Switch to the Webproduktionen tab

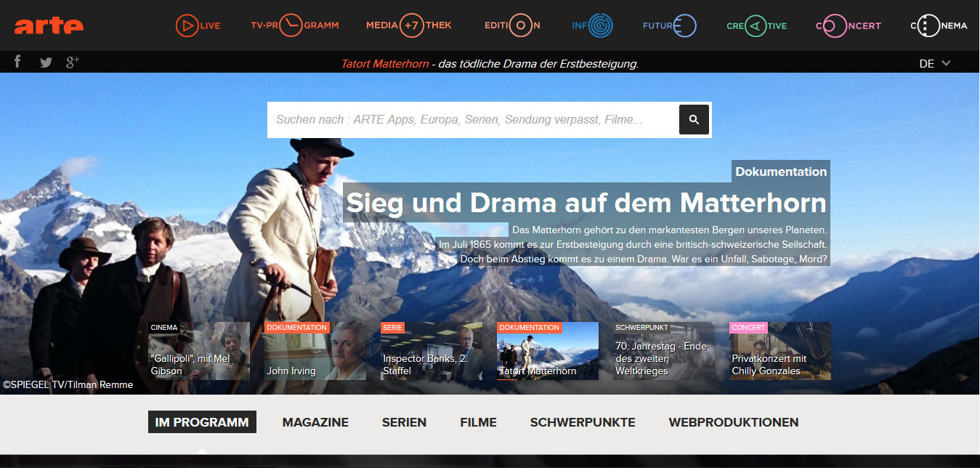[x=734, y=422]
